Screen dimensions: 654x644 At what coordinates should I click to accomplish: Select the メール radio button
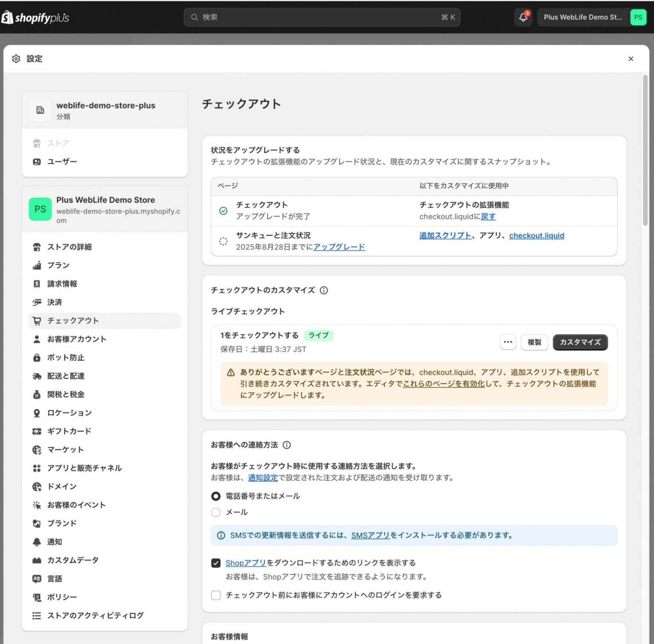[216, 512]
